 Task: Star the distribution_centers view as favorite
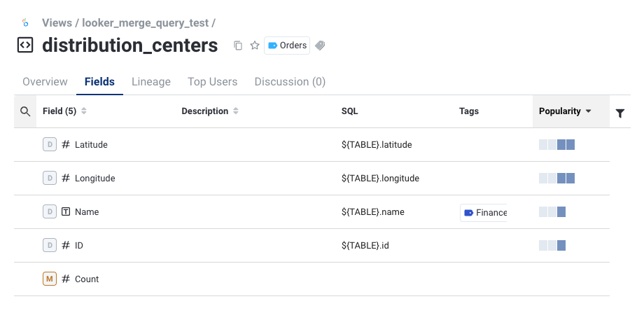pos(255,46)
